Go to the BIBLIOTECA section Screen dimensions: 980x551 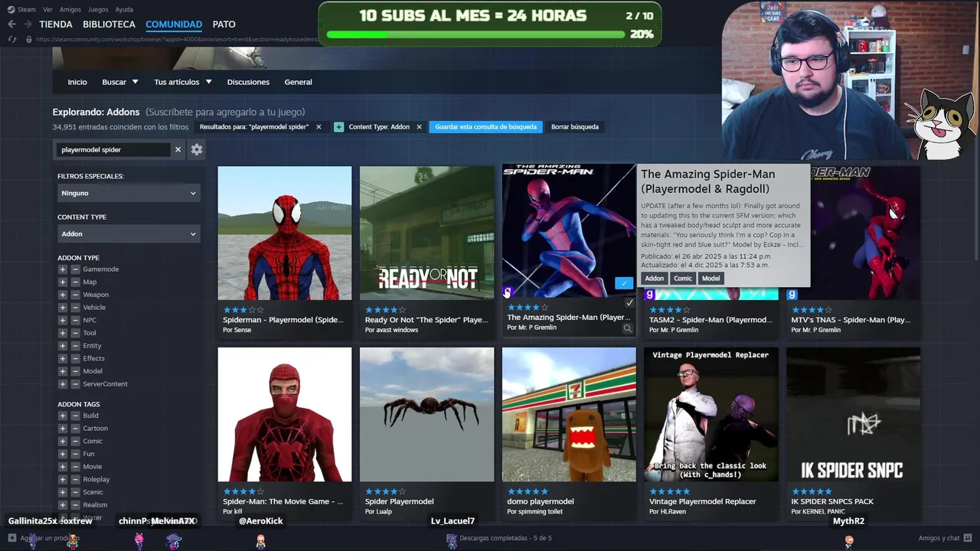click(x=109, y=24)
